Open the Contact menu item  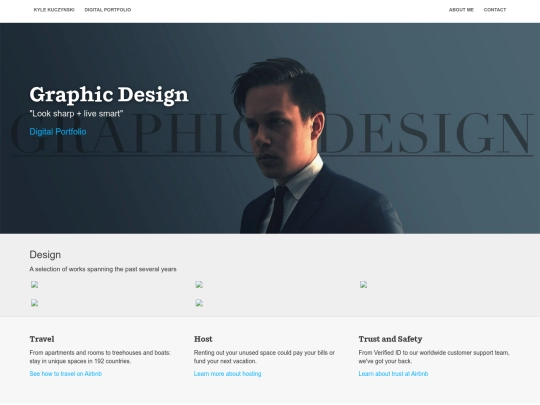tap(495, 10)
